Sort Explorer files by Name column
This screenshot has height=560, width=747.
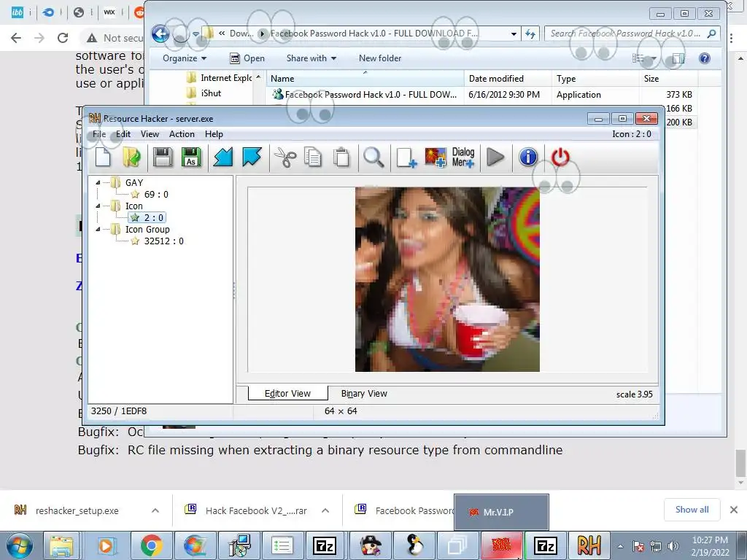(x=365, y=79)
